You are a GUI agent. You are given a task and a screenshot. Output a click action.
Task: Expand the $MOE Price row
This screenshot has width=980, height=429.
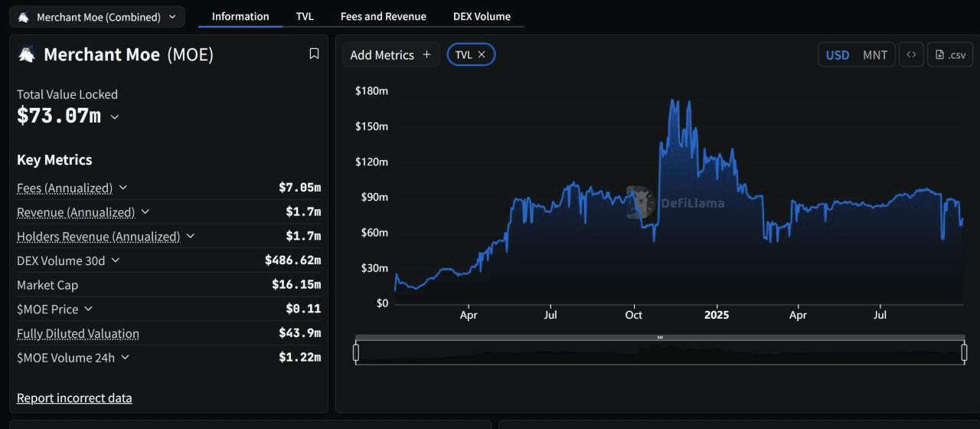(x=88, y=309)
